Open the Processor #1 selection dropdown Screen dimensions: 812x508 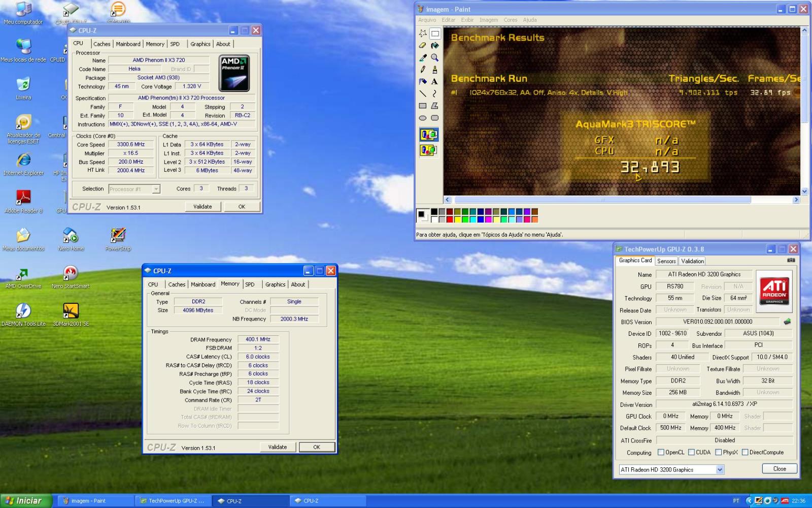[x=156, y=189]
